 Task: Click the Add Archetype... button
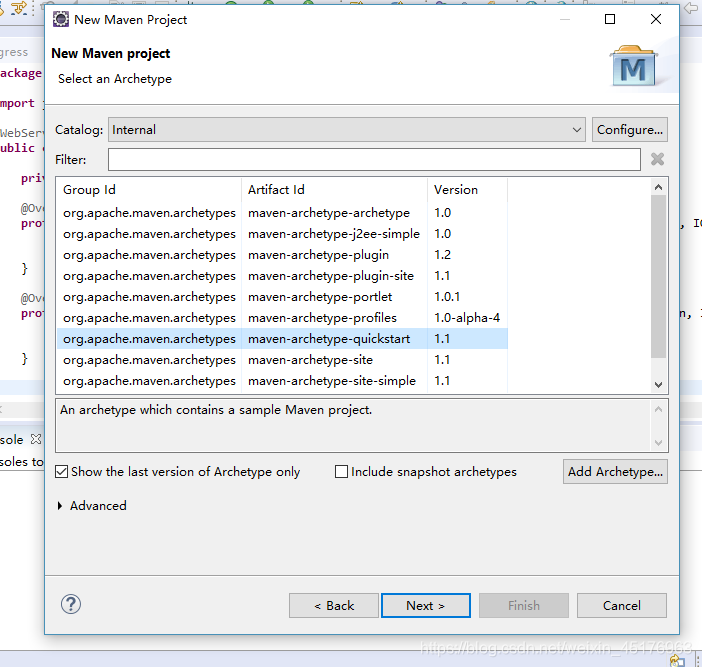pyautogui.click(x=615, y=472)
